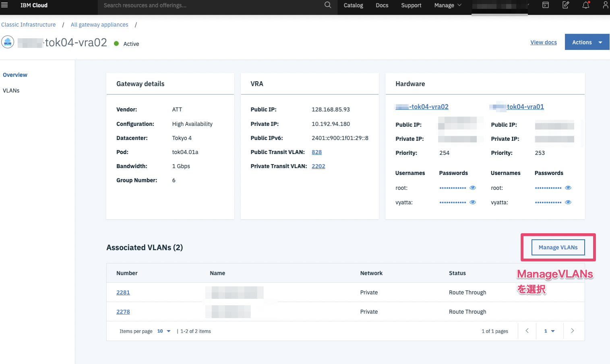Open the View docs link
610x364 pixels.
(544, 42)
